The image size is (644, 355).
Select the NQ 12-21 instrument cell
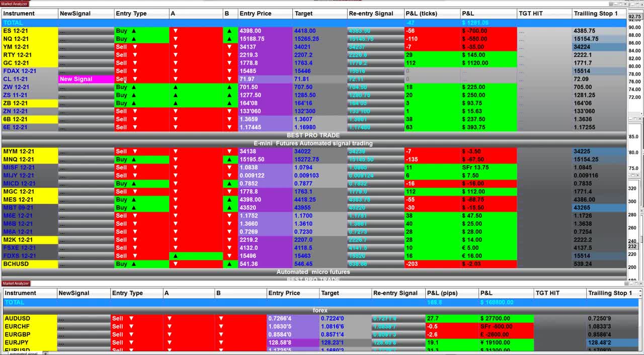30,39
